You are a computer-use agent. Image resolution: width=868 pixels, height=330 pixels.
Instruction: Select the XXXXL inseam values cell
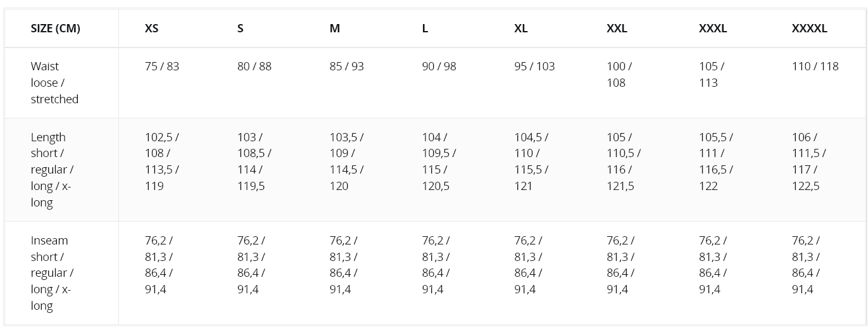(806, 265)
